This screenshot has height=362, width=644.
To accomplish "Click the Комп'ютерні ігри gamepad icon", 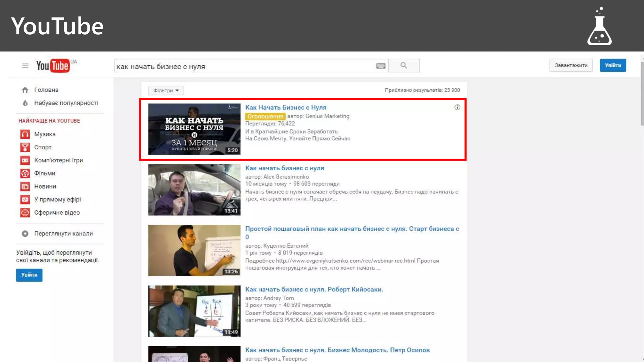I will 25,160.
